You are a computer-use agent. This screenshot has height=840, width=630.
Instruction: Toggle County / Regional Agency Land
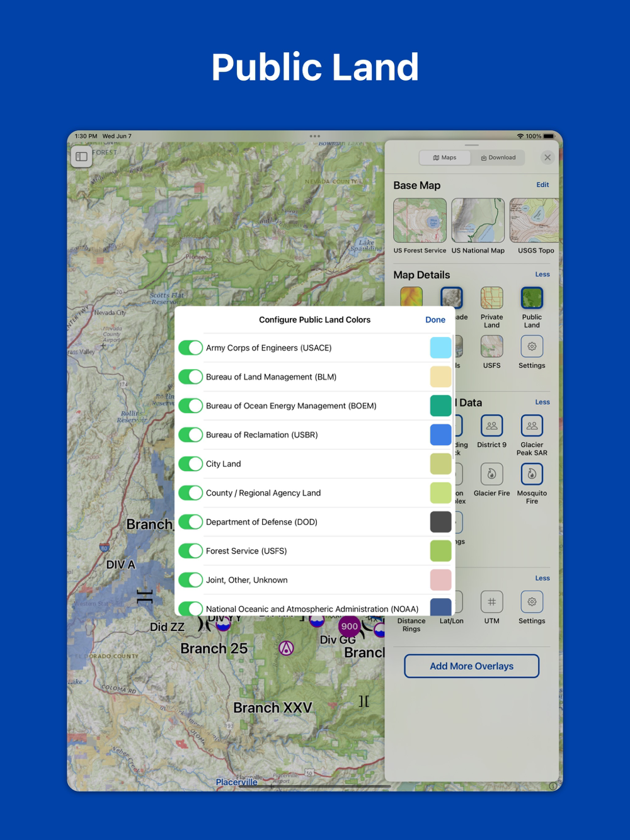point(190,492)
